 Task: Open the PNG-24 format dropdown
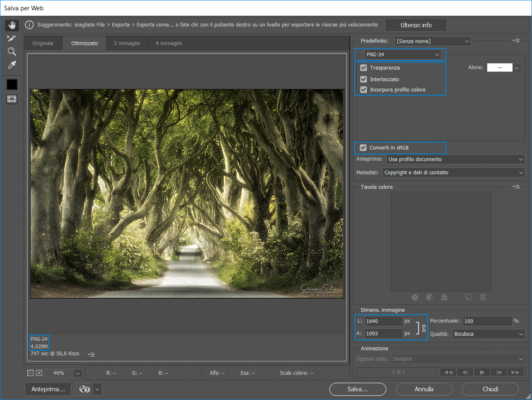tap(402, 55)
